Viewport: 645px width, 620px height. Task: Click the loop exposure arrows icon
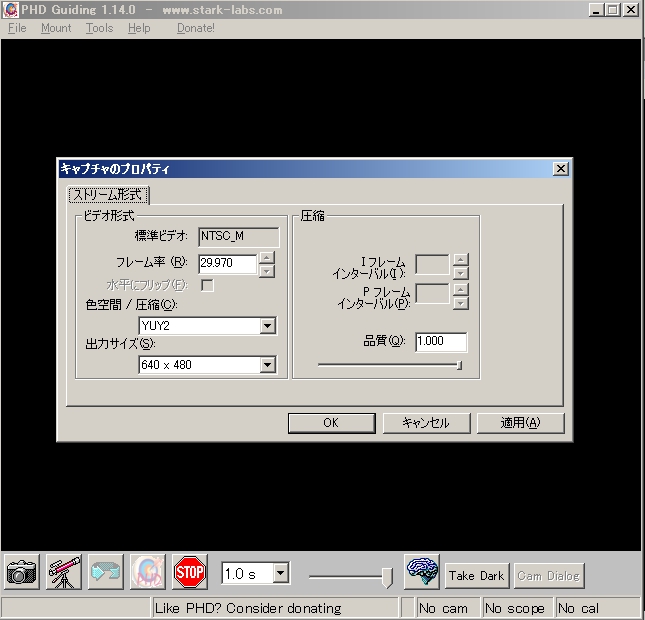(106, 572)
